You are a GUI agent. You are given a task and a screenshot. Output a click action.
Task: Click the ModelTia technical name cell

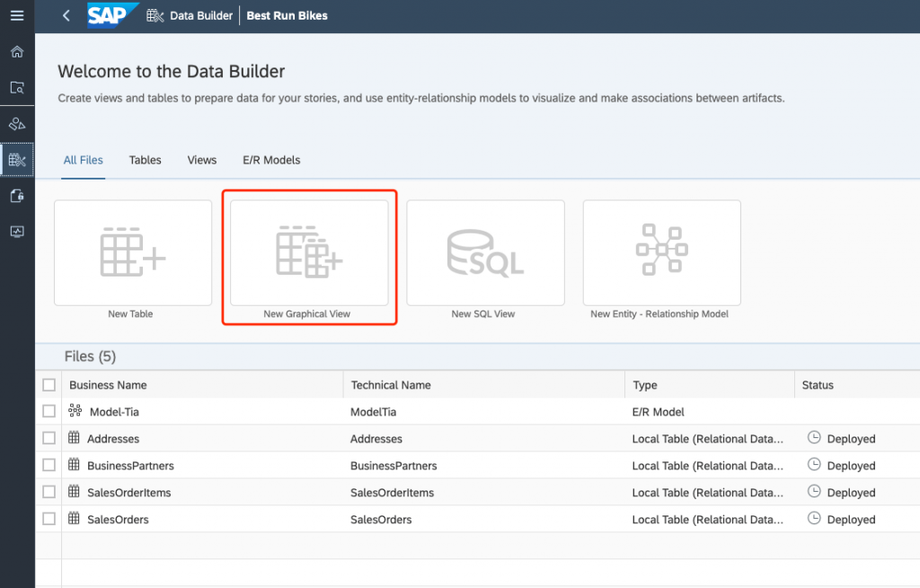(x=373, y=411)
